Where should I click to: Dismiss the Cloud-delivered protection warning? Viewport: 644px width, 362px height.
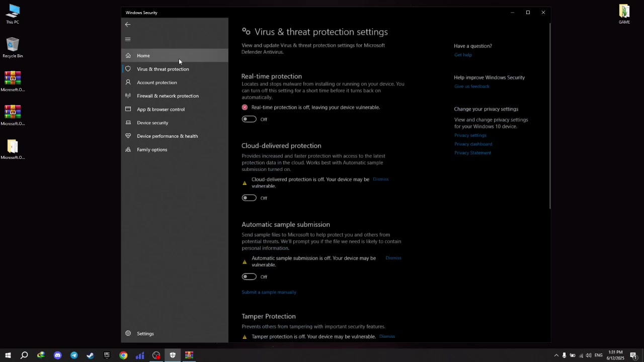tap(381, 179)
